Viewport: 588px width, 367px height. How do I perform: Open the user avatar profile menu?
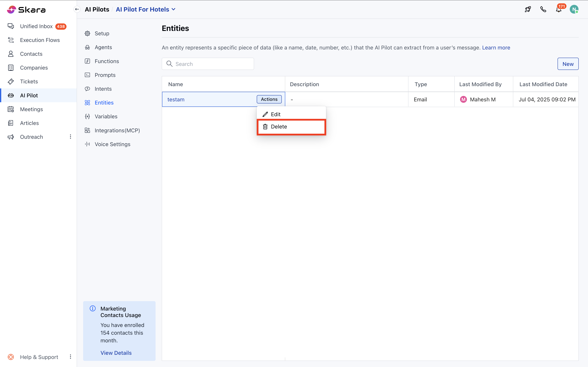coord(574,9)
